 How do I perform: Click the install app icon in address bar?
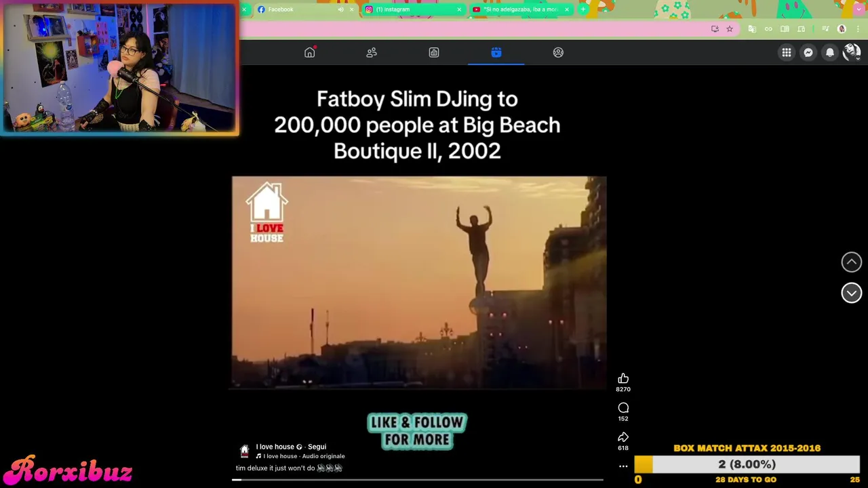(x=715, y=29)
